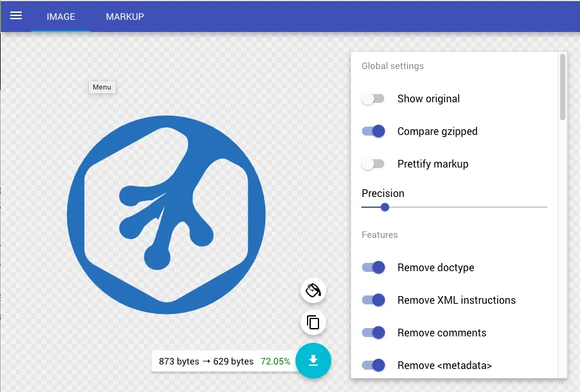The width and height of the screenshot is (580, 392).
Task: Click the green 72.05% size result
Action: pyautogui.click(x=275, y=361)
